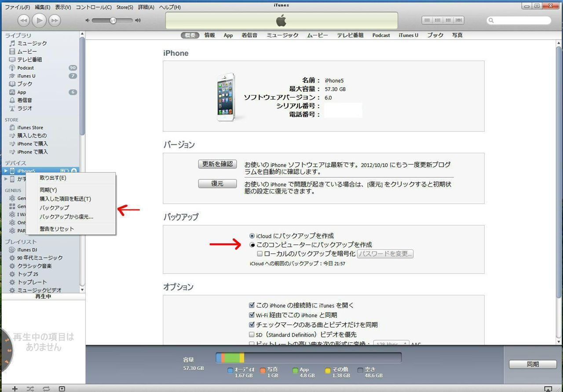Open the Store(S) menu

125,7
